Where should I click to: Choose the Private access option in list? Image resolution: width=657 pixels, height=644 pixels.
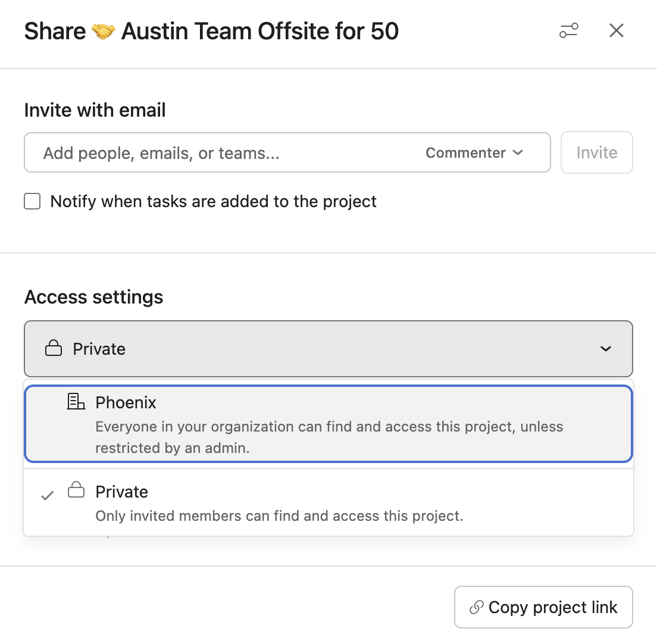(x=328, y=502)
